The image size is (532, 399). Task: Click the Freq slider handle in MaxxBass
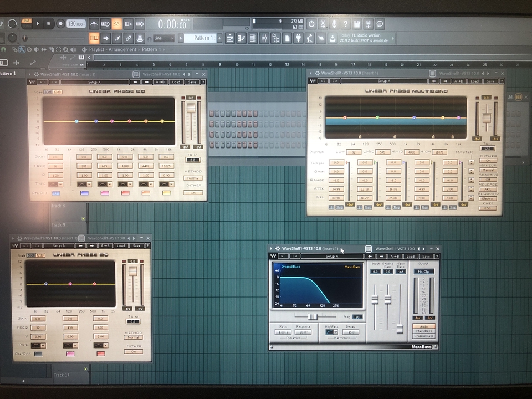click(x=313, y=316)
